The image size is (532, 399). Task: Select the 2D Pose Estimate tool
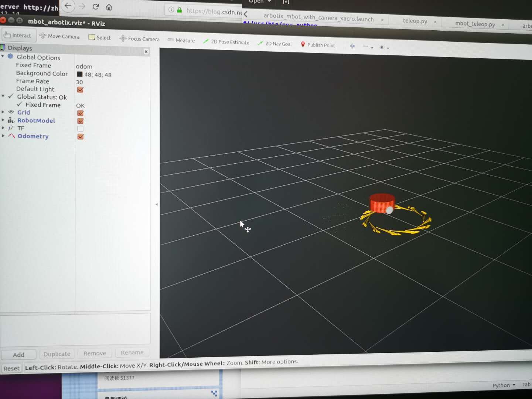(x=226, y=42)
